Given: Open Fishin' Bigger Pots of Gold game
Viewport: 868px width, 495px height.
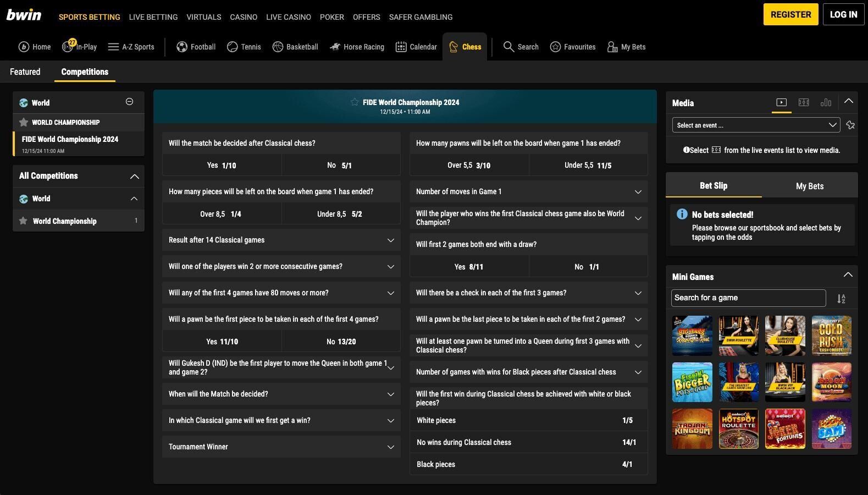Looking at the screenshot, I should (x=692, y=382).
